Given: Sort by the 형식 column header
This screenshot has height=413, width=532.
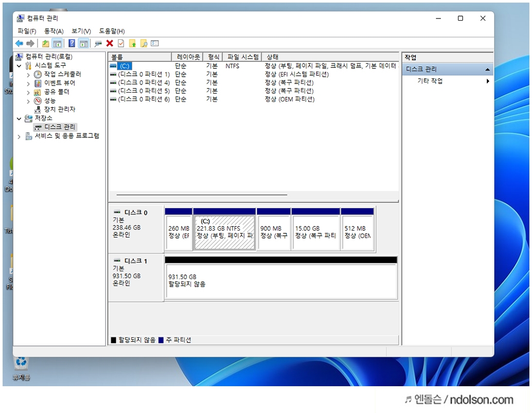Looking at the screenshot, I should coord(213,57).
